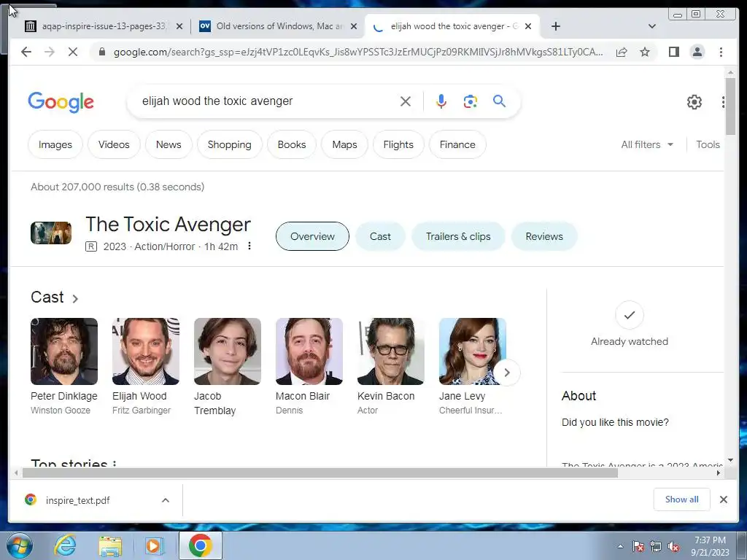This screenshot has height=560, width=747.
Task: Stop loading the page
Action: click(73, 52)
